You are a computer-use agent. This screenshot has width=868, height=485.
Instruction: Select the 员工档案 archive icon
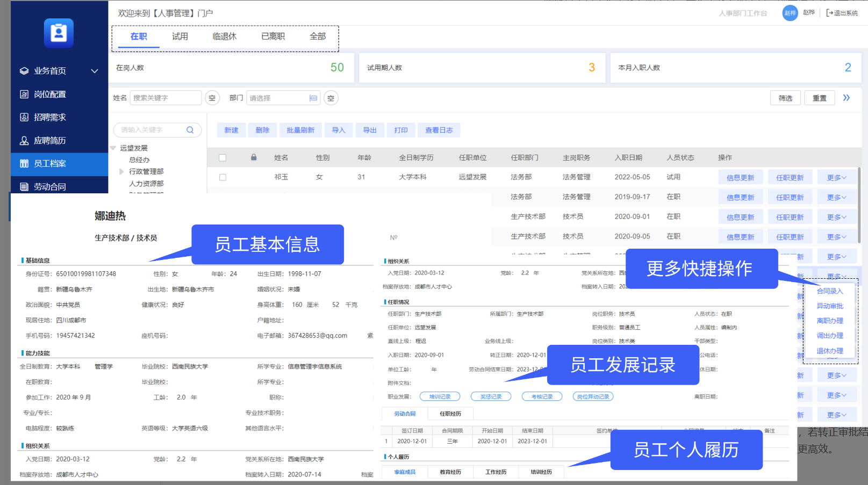click(x=24, y=164)
